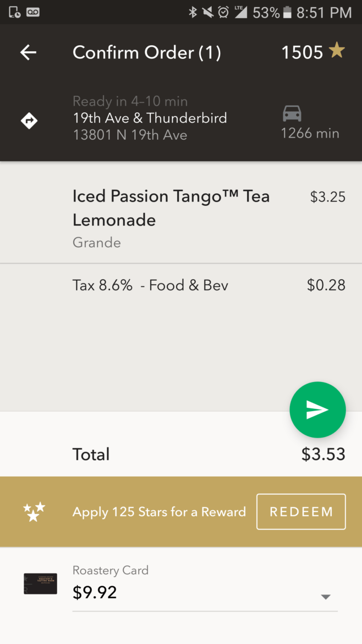The image size is (362, 644).
Task: Tap the car drive-time icon
Action: (292, 114)
